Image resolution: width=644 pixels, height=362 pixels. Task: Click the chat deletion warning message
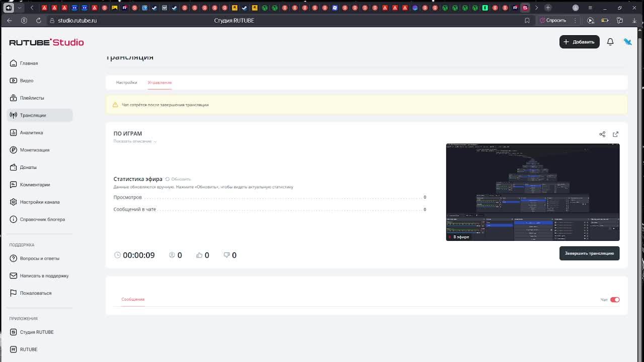tap(165, 105)
